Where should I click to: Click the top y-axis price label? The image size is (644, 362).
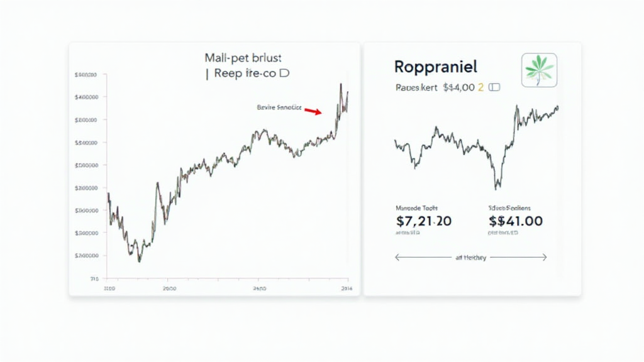pos(85,75)
